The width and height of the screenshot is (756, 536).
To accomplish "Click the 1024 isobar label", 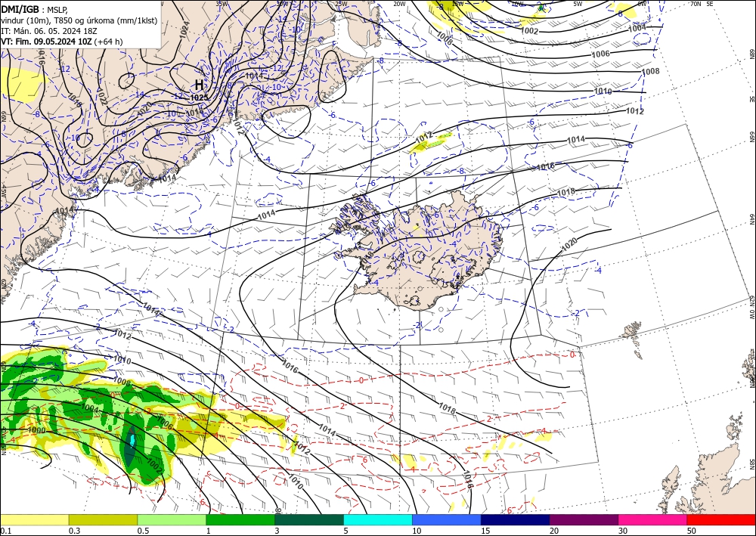I will coord(184,29).
